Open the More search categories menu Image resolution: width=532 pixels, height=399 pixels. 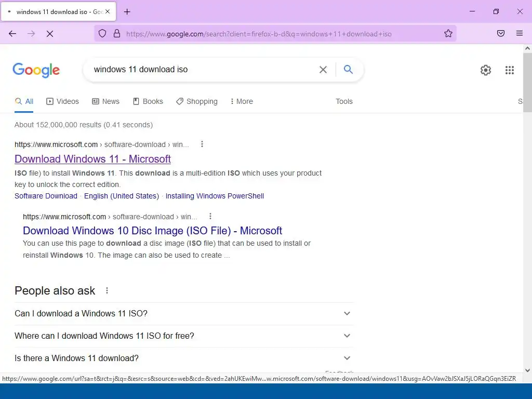pos(242,101)
